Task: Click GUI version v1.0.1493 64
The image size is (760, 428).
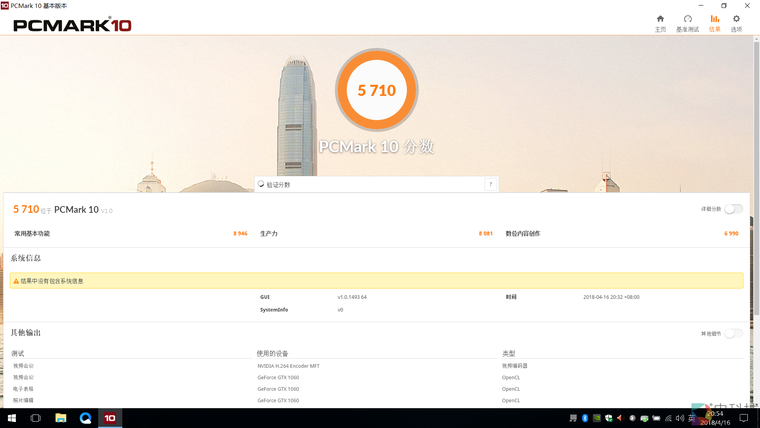Action: point(352,297)
